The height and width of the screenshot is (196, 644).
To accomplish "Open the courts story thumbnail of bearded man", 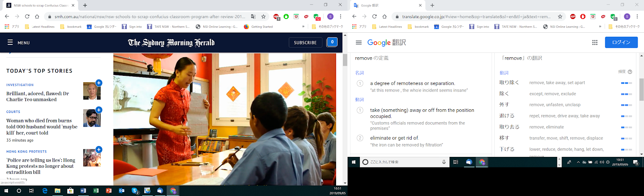I will (x=92, y=118).
